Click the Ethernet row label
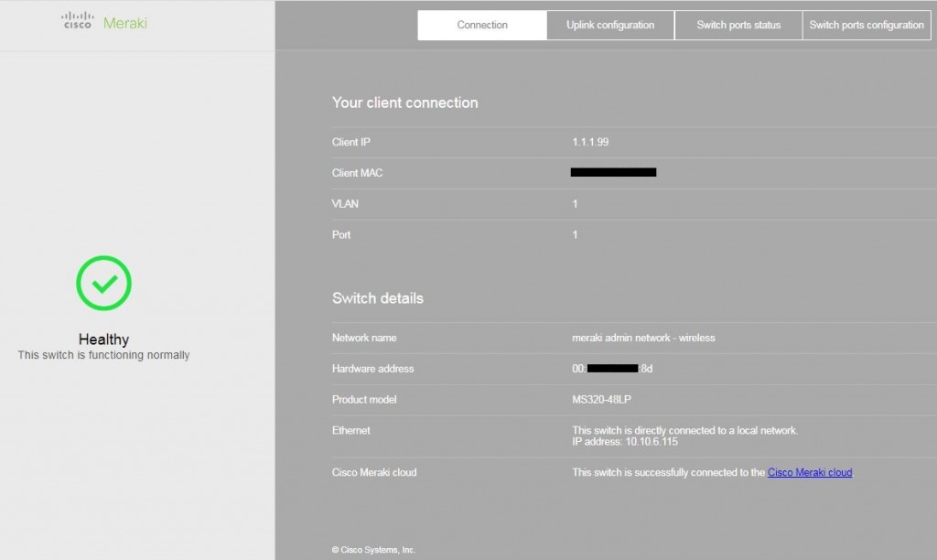Viewport: 937px width, 560px height. 350,430
